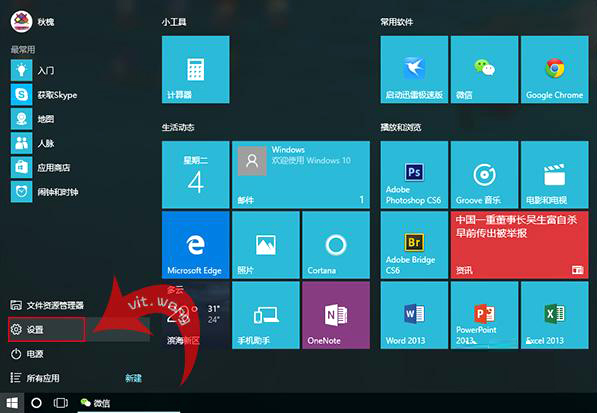
Task: Click the 播放和浏览 group heading
Action: pyautogui.click(x=401, y=127)
